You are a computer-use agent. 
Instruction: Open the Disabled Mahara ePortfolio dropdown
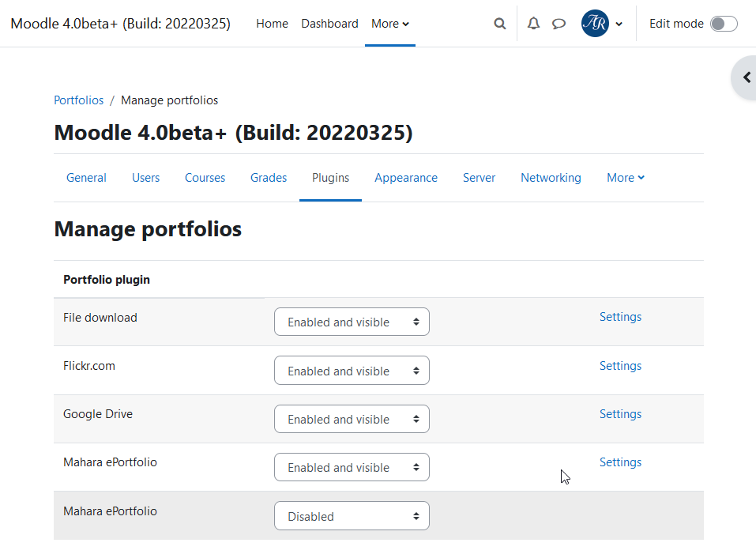coord(352,516)
